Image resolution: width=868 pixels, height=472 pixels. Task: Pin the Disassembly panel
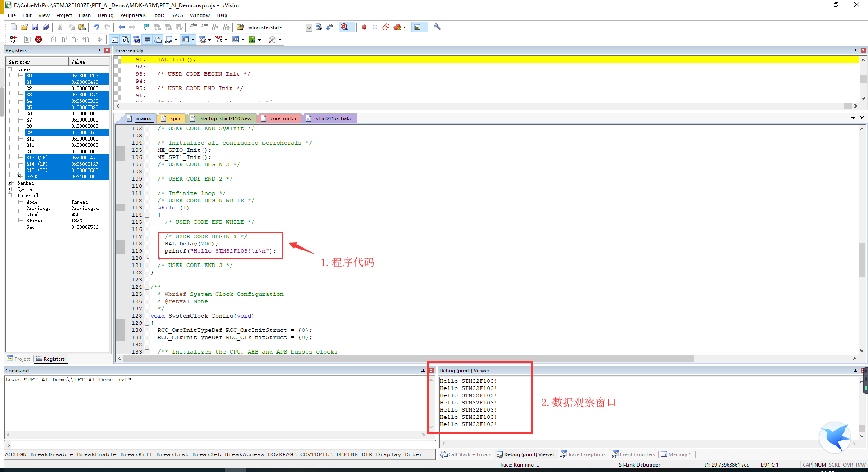click(x=855, y=50)
